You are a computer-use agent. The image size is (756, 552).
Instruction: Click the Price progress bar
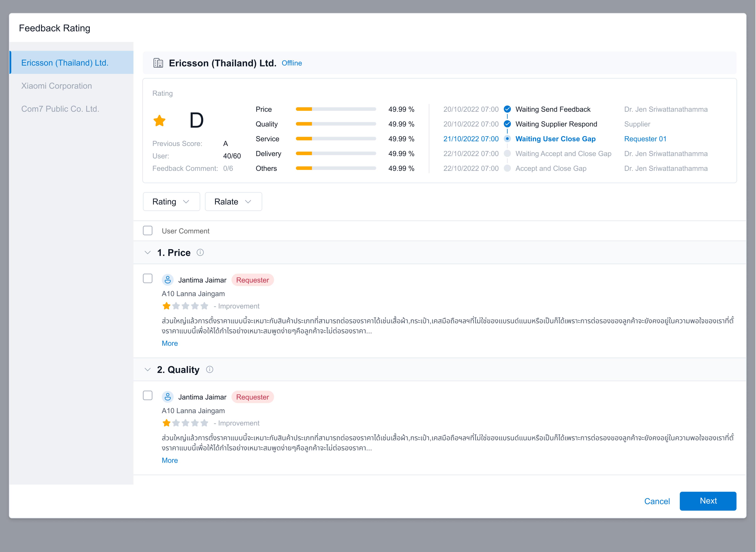coord(336,109)
